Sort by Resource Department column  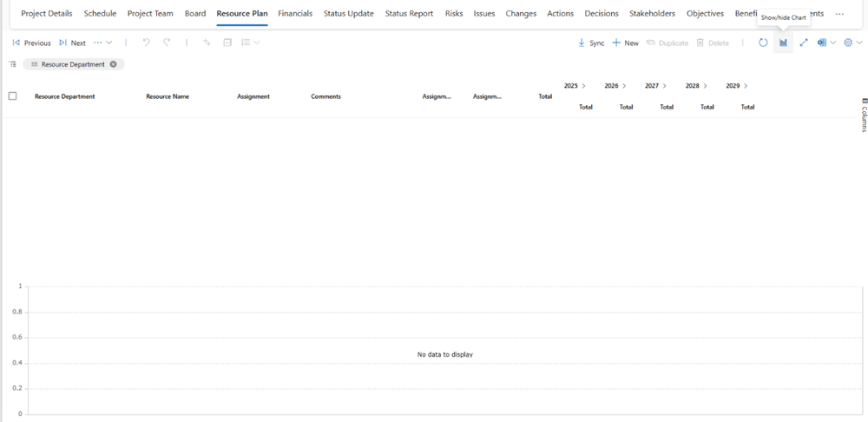pos(65,96)
